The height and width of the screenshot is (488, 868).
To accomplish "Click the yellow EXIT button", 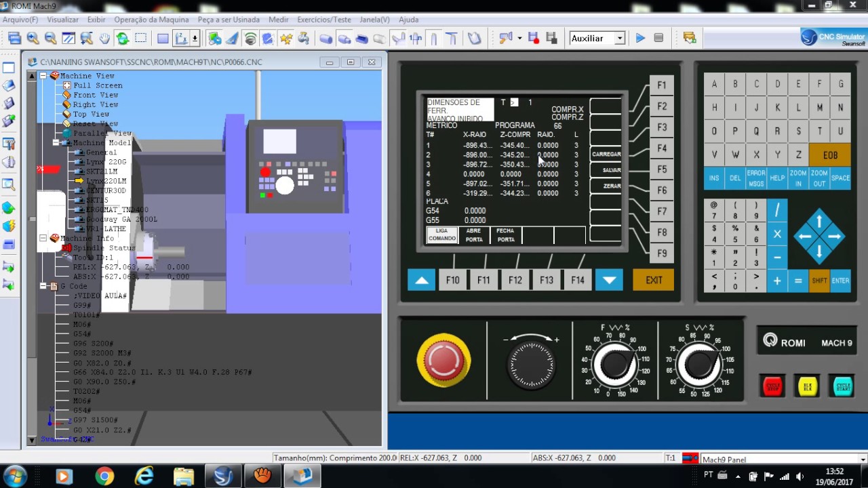I will (x=654, y=280).
